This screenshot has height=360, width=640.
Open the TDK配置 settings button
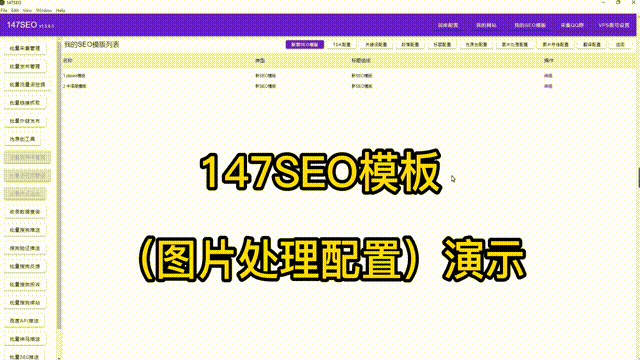point(341,44)
